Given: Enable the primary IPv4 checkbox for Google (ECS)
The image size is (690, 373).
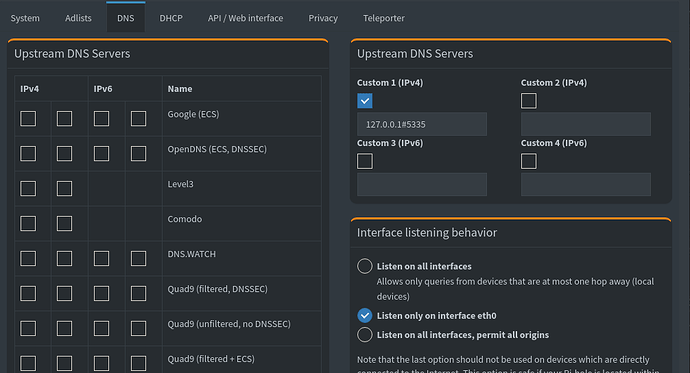Looking at the screenshot, I should (28, 118).
